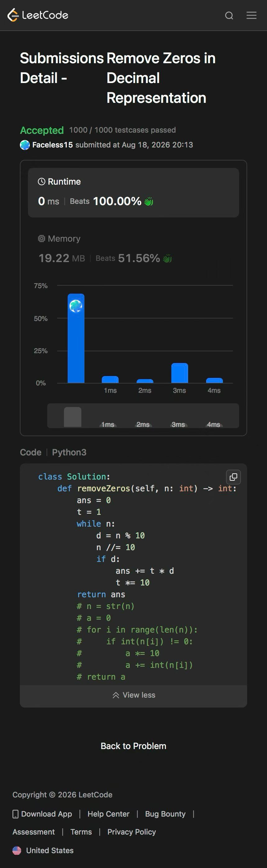This screenshot has width=267, height=868.
Task: Select the Runtime stats panel
Action: (x=133, y=193)
